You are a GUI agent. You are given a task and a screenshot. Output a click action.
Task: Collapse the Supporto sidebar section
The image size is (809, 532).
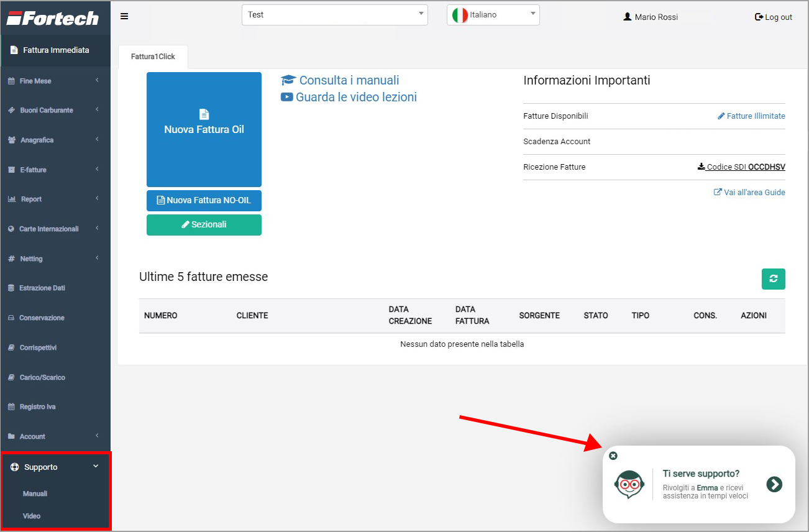55,467
